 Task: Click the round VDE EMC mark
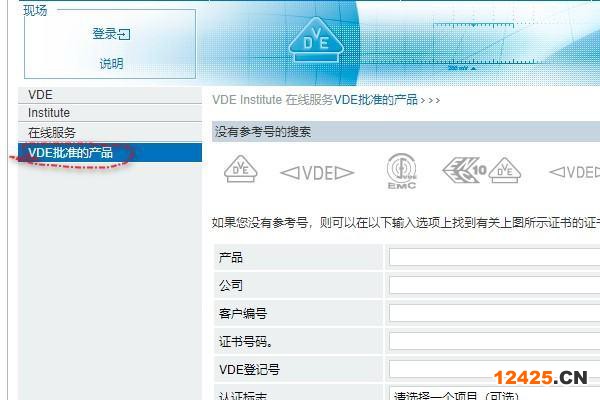pos(402,172)
